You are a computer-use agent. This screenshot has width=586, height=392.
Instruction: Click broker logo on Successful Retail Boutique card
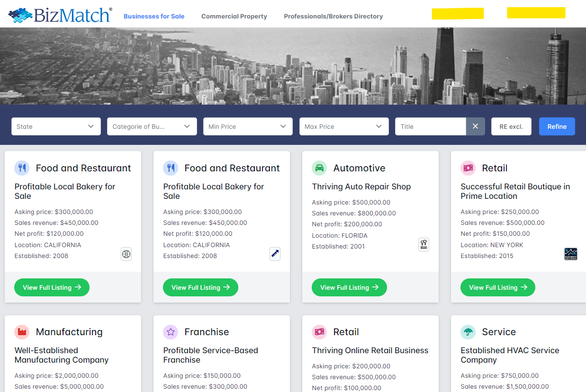[x=571, y=254]
